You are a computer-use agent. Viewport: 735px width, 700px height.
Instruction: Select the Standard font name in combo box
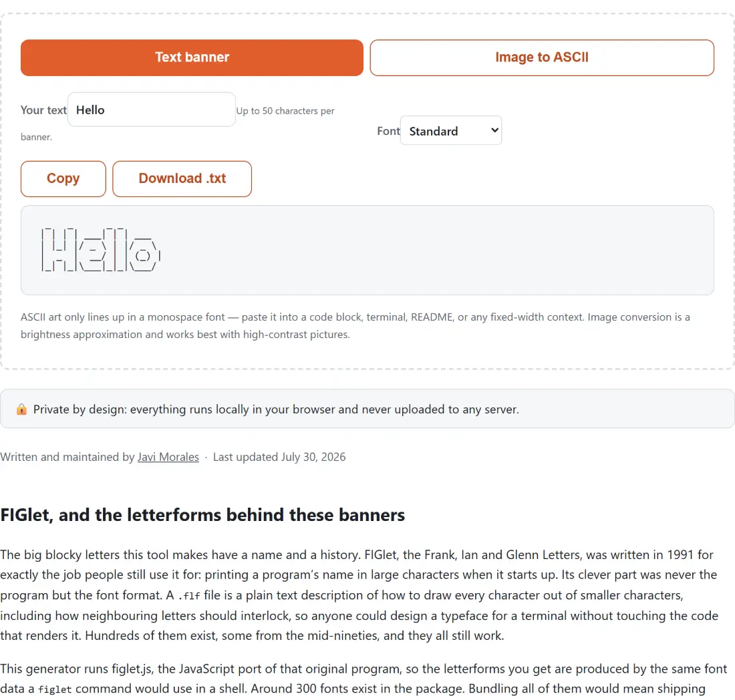click(434, 131)
